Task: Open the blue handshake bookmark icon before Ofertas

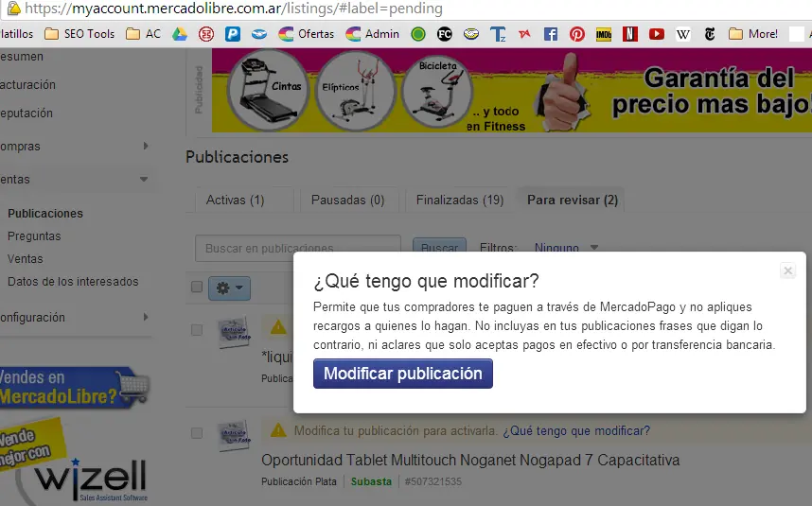Action: click(259, 34)
